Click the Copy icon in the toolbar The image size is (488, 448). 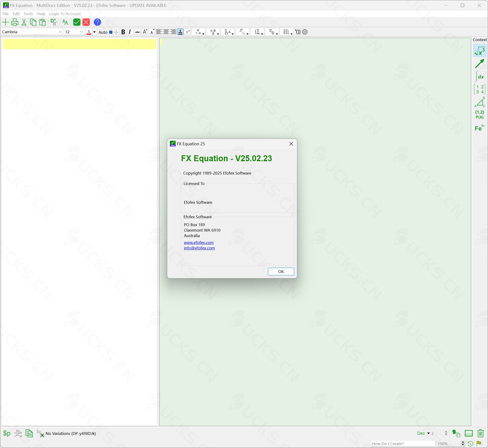pos(33,22)
